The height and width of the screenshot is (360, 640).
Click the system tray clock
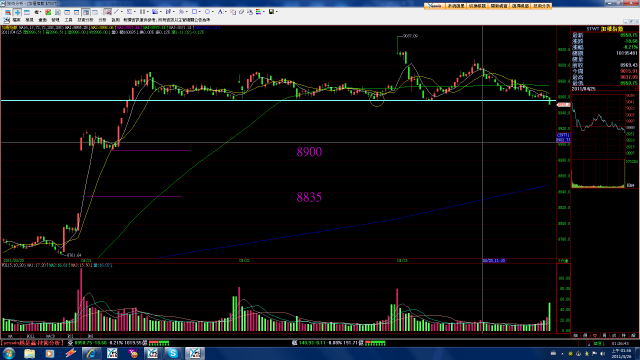620,353
